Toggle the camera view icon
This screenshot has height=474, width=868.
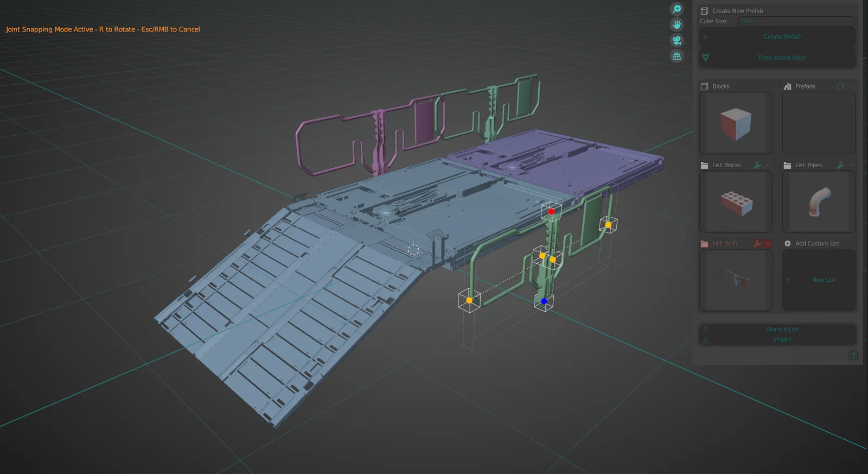[676, 41]
